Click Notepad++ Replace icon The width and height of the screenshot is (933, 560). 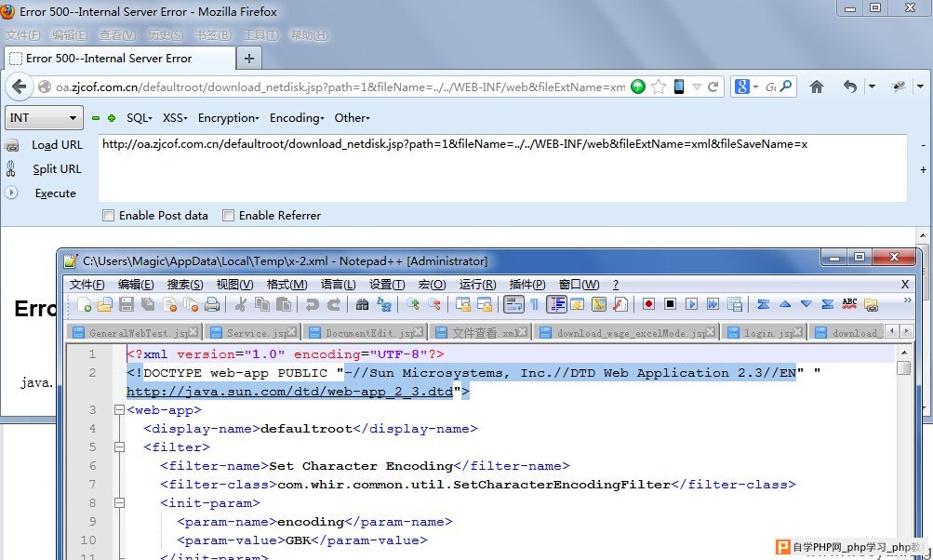384,305
